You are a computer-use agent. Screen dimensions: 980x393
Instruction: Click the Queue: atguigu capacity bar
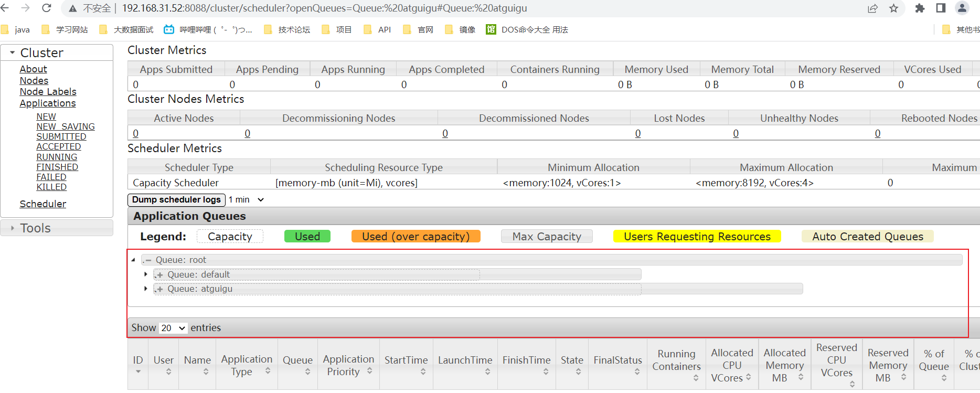coord(478,289)
